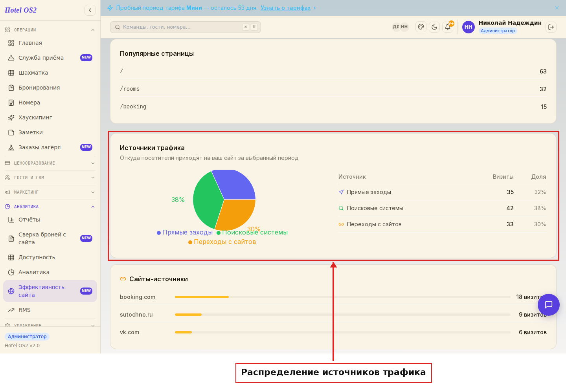Viewport: 566px width, 392px height.
Task: Click the booking.com visits progress bar
Action: 343,297
